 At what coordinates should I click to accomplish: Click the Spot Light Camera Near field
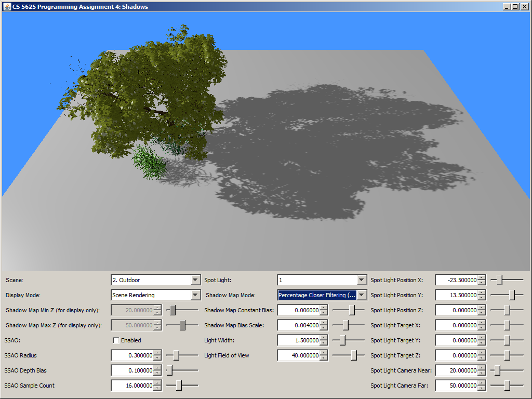point(456,370)
